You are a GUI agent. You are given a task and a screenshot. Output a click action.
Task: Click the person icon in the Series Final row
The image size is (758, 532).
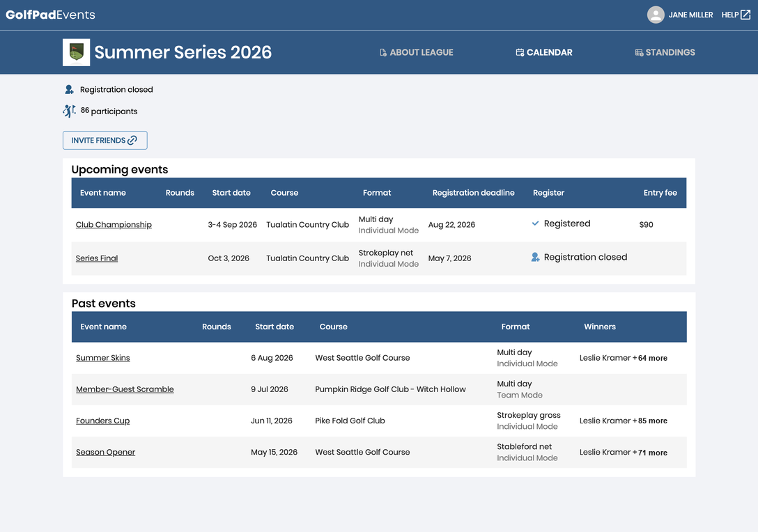coord(535,257)
